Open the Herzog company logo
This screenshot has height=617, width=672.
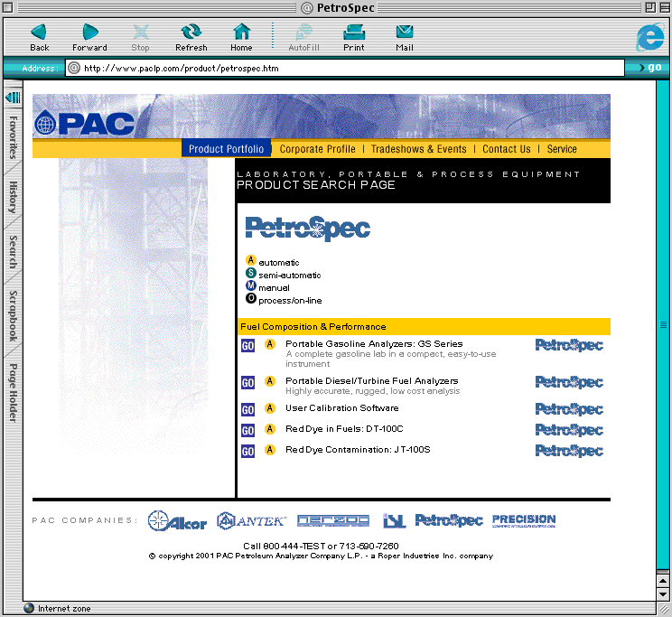point(333,520)
